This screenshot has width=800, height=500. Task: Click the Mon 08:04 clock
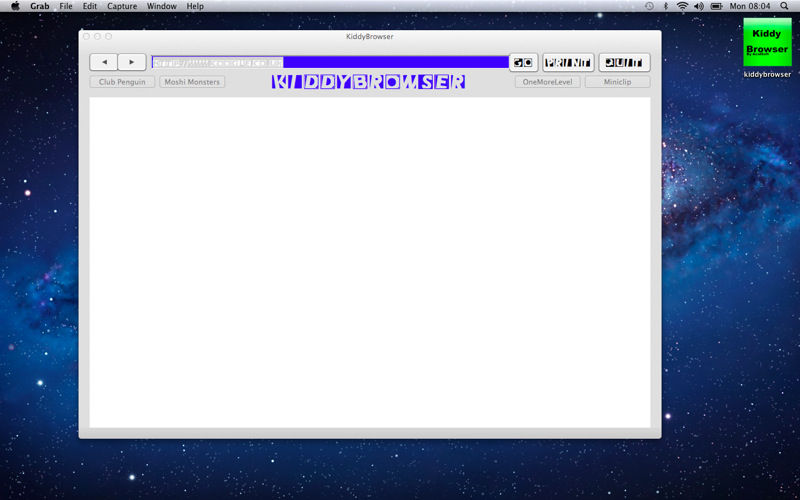point(750,6)
